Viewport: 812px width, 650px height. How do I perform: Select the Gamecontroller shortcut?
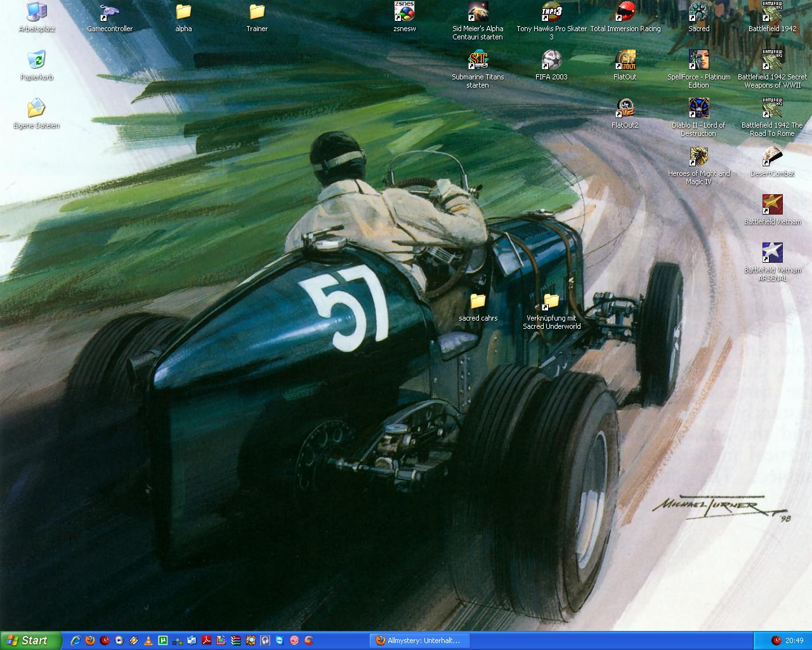(x=110, y=18)
